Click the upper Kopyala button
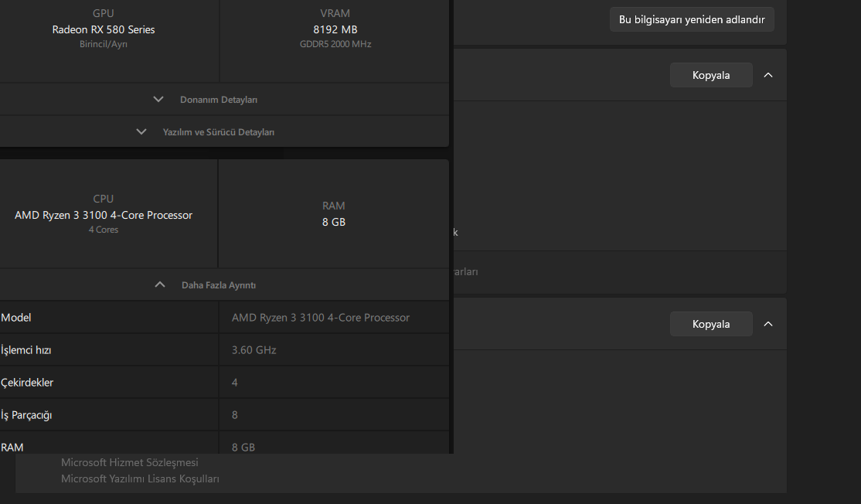This screenshot has height=504, width=861. [x=710, y=75]
